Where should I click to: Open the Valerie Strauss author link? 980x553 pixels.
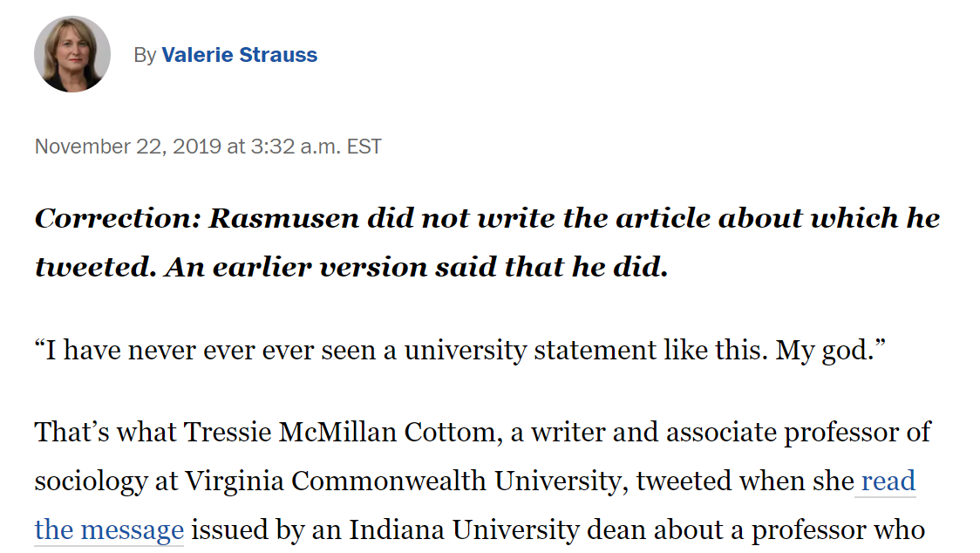pyautogui.click(x=240, y=55)
